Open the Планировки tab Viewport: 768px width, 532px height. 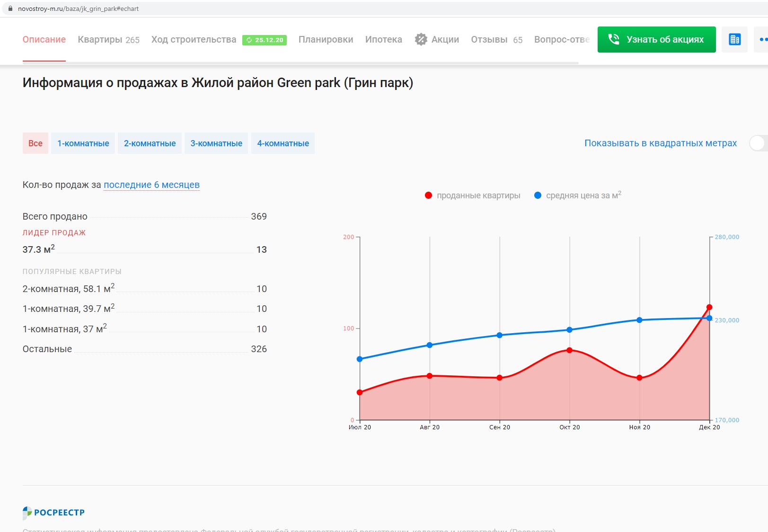326,40
